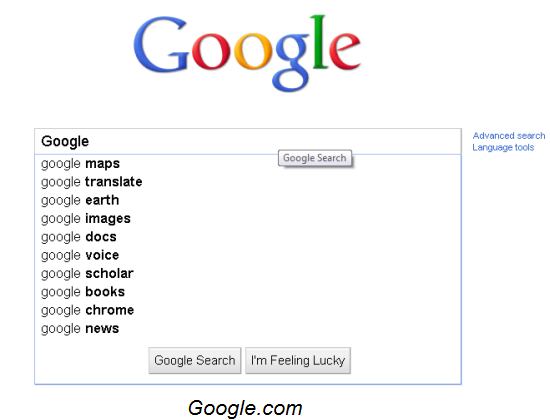Screen dimensions: 550x420
Task: Click the search box containing Google
Action: coord(248,141)
